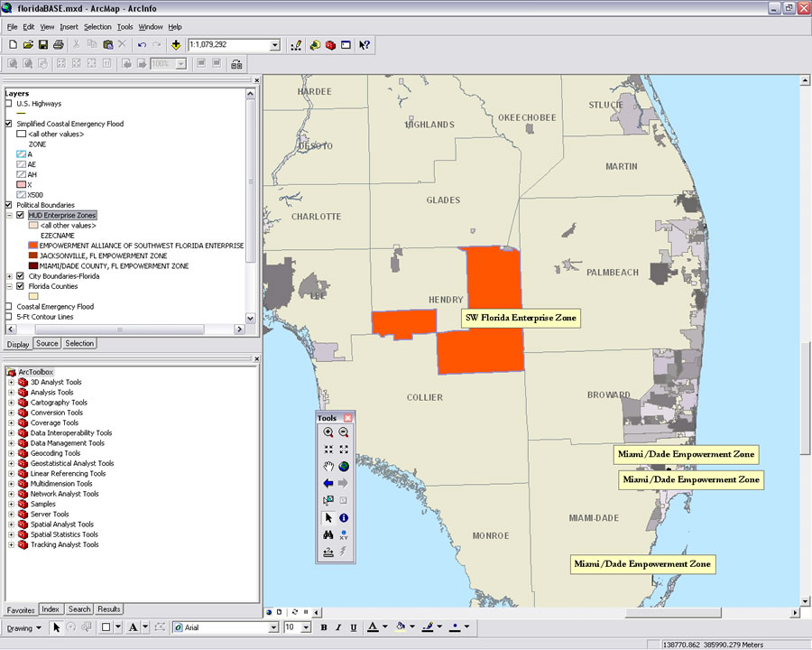Select the Pan hand tool
Screen dimensions: 812x650
(328, 467)
